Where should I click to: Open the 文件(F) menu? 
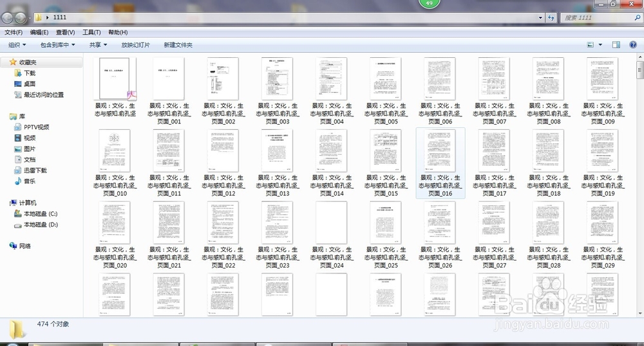(13, 32)
